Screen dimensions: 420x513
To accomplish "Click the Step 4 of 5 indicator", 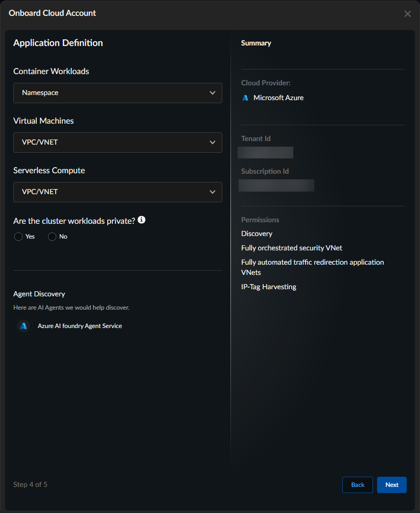I will [30, 484].
